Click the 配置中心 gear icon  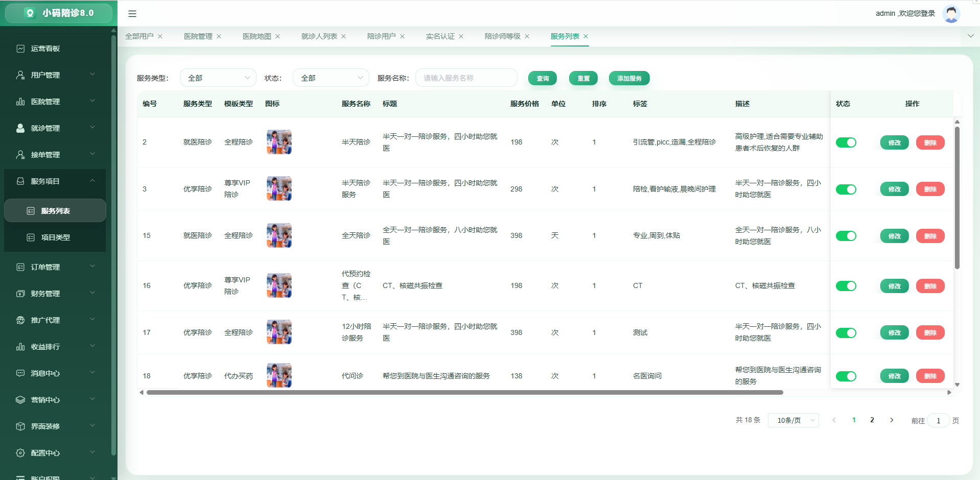[20, 453]
